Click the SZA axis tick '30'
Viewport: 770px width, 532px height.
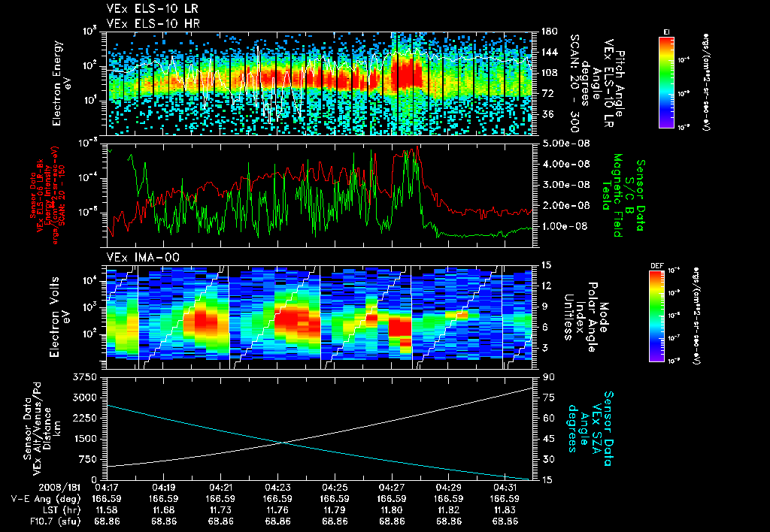tap(548, 459)
